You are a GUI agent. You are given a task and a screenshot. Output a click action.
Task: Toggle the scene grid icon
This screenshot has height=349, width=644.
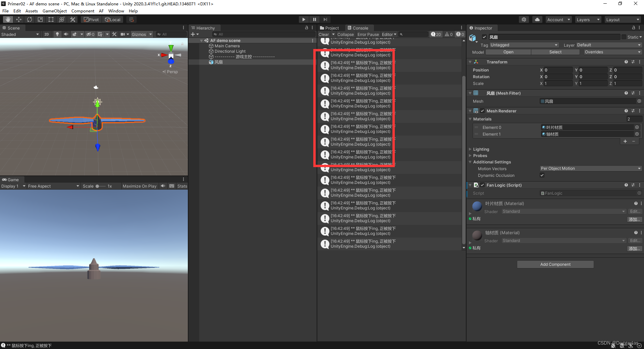(x=100, y=34)
